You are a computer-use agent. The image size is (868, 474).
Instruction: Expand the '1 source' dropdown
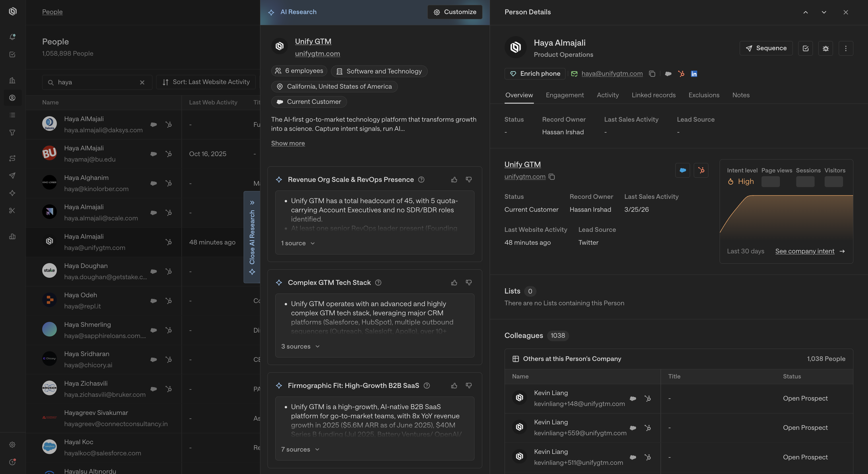click(x=298, y=243)
